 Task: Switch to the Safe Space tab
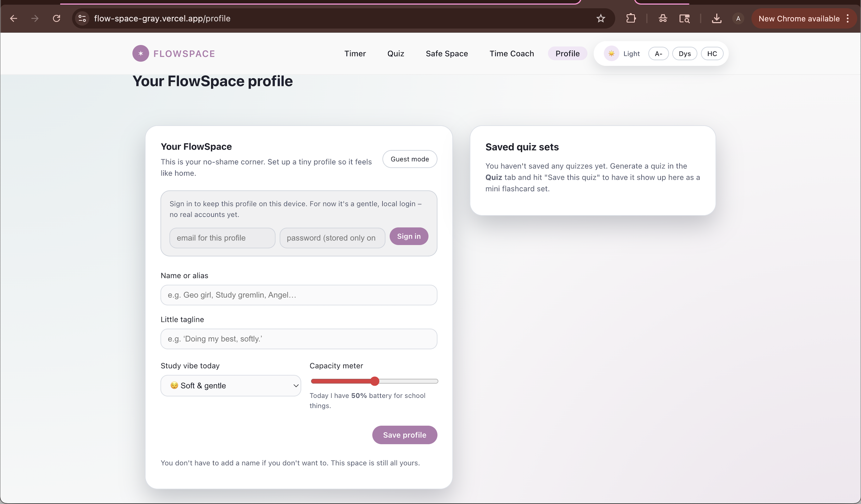[447, 54]
